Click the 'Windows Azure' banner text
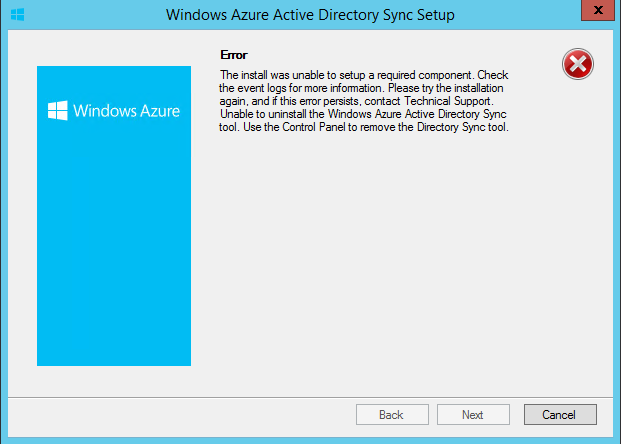The image size is (621, 444). click(x=126, y=111)
